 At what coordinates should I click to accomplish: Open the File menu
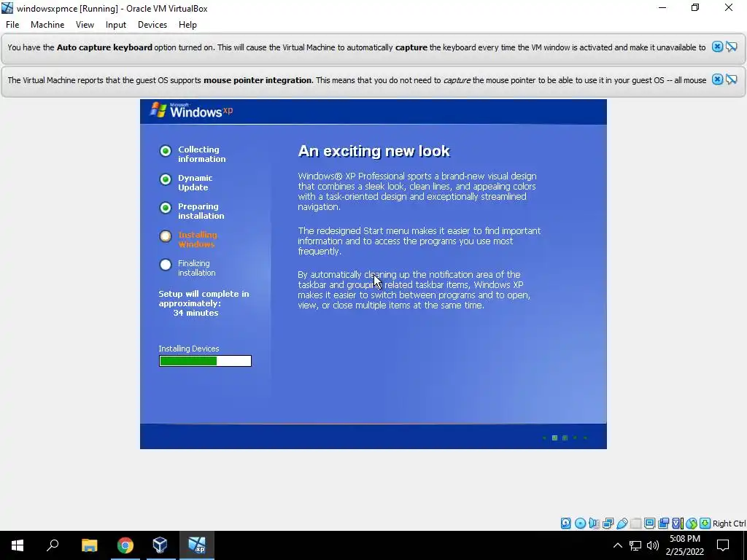tap(12, 25)
